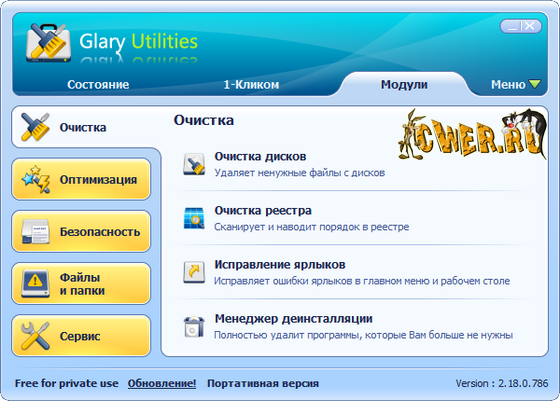Open the Файлы и папки category
This screenshot has height=401, width=560.
[81, 284]
